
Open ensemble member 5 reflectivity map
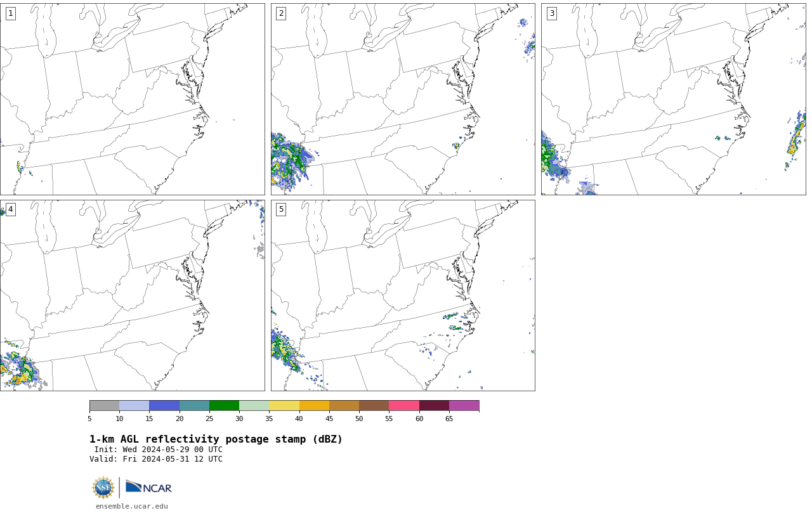[403, 295]
